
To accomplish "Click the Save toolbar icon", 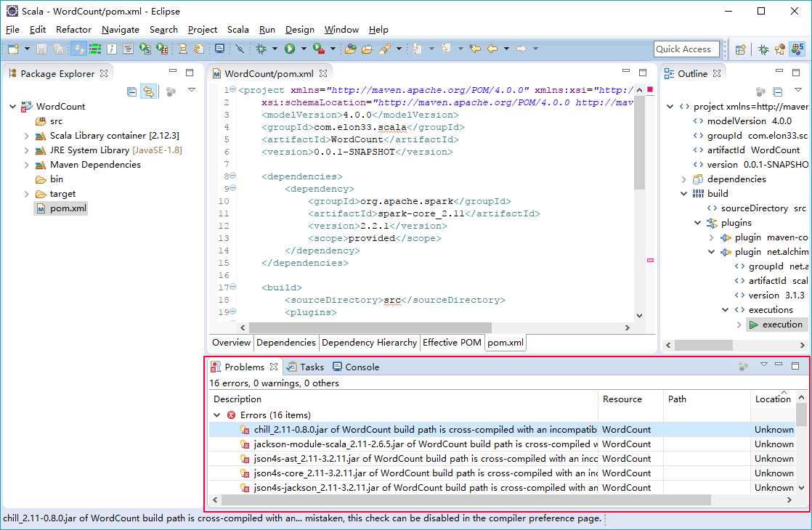I will point(41,49).
